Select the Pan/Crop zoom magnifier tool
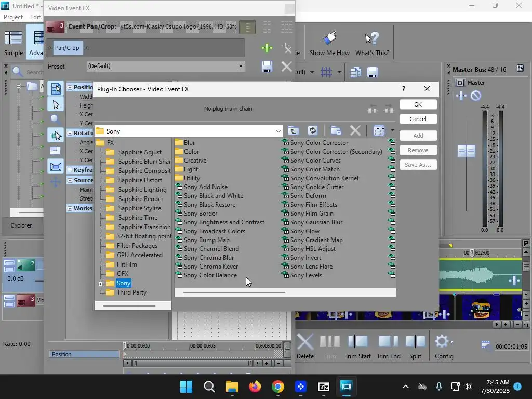Screen dimensions: 532x399 55,119
